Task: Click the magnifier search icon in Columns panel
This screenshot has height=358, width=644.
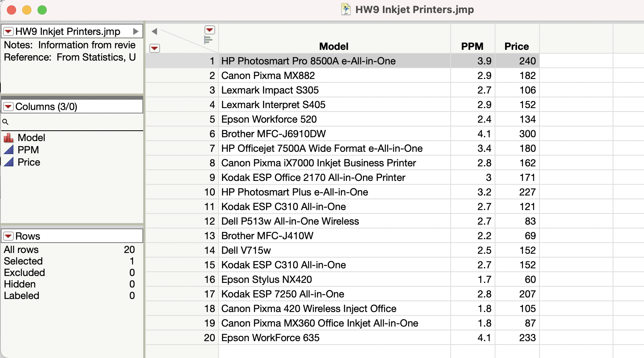Action: 5,122
